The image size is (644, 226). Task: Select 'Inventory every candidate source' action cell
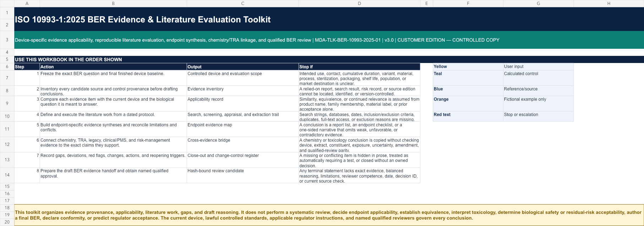[x=113, y=91]
